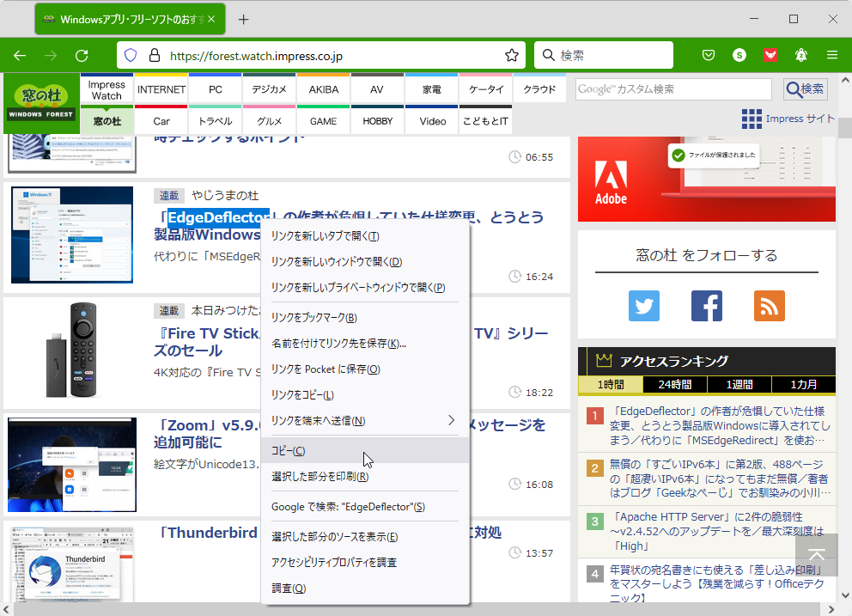The height and width of the screenshot is (616, 852).
Task: Open the GAME navigation tab
Action: click(322, 121)
